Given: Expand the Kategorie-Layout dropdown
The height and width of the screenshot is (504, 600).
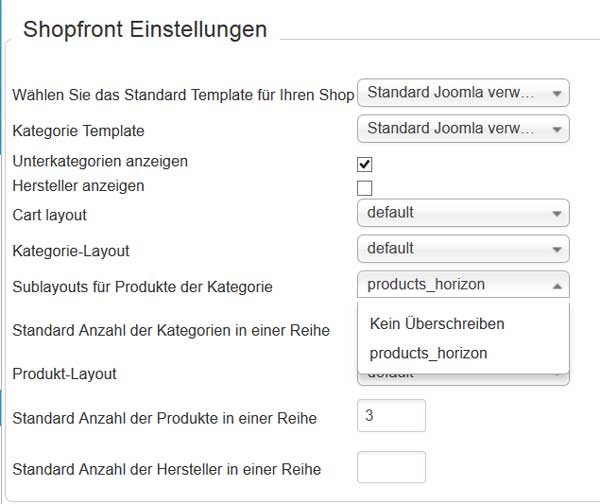Looking at the screenshot, I should click(462, 249).
